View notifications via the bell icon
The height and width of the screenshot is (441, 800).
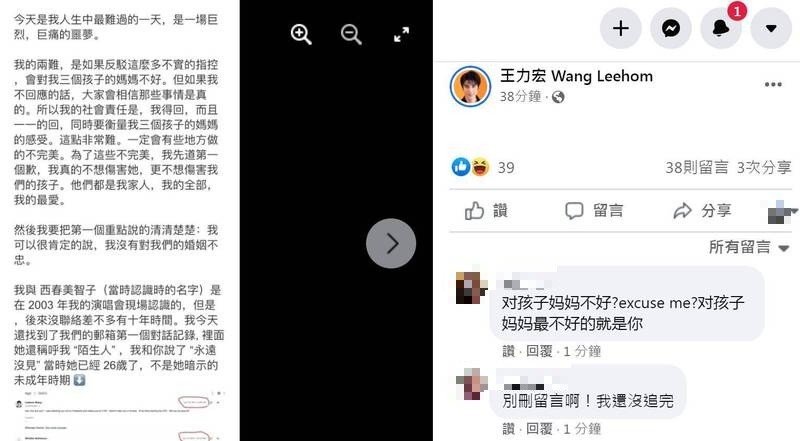click(720, 28)
